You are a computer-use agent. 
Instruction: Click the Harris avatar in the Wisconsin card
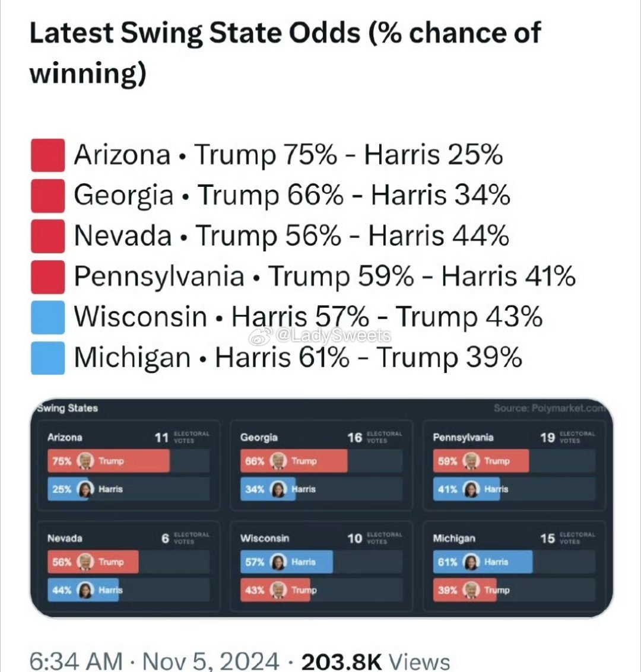(x=278, y=562)
